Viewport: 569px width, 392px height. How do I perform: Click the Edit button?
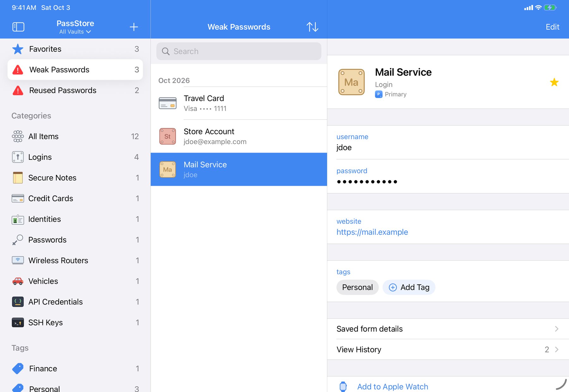[x=552, y=27]
